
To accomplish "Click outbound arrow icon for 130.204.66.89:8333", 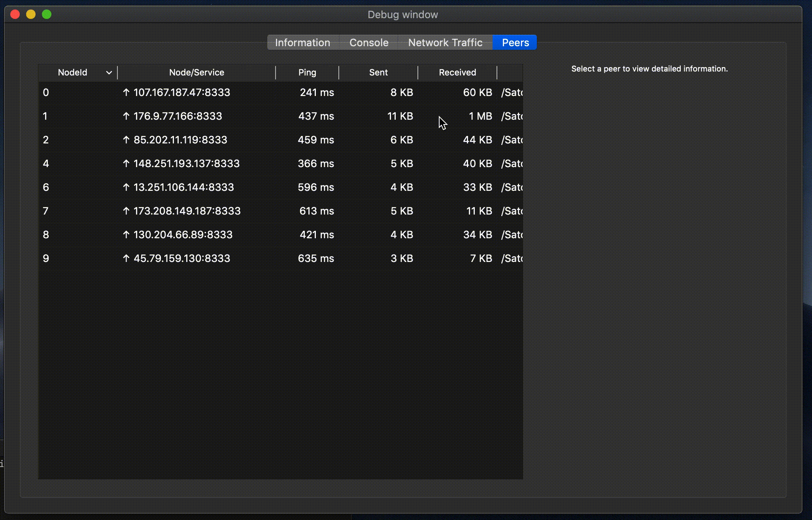I will click(126, 235).
